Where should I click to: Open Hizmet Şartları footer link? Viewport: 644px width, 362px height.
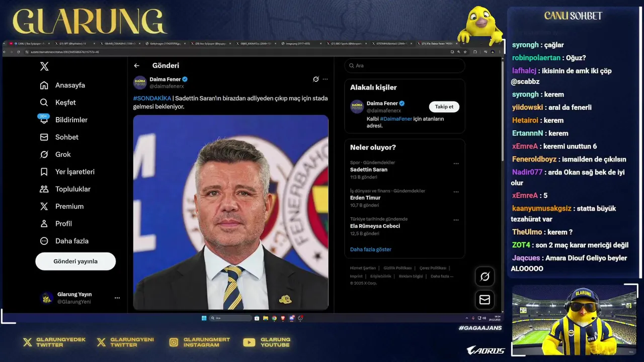pos(363,268)
